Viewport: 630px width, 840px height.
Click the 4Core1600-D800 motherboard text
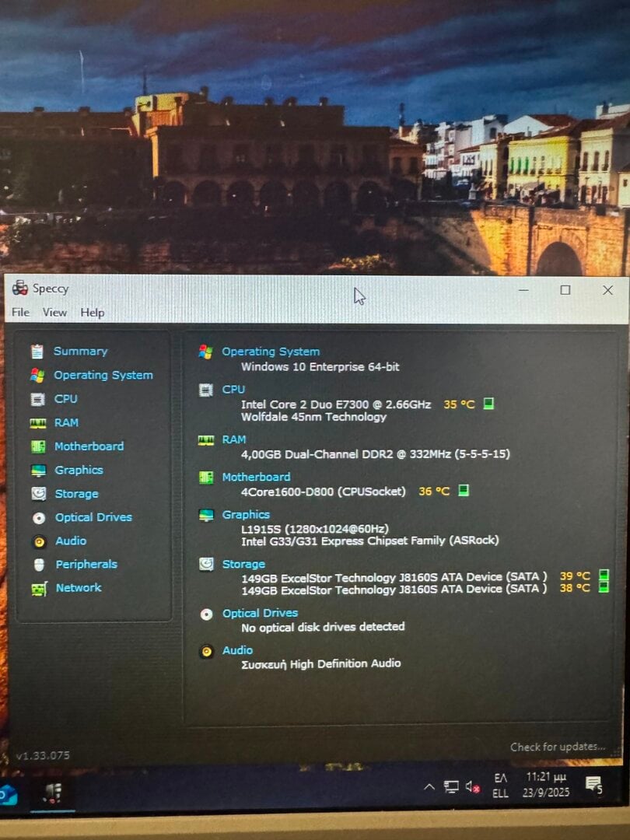coord(323,492)
